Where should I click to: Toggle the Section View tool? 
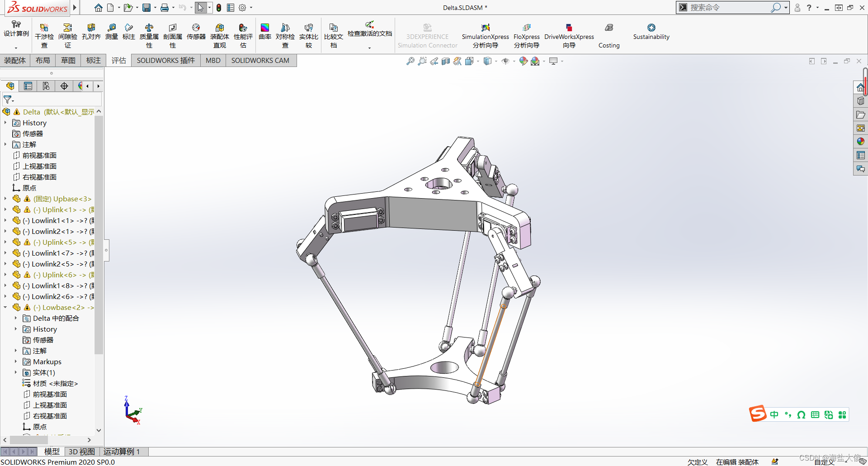pyautogui.click(x=446, y=61)
